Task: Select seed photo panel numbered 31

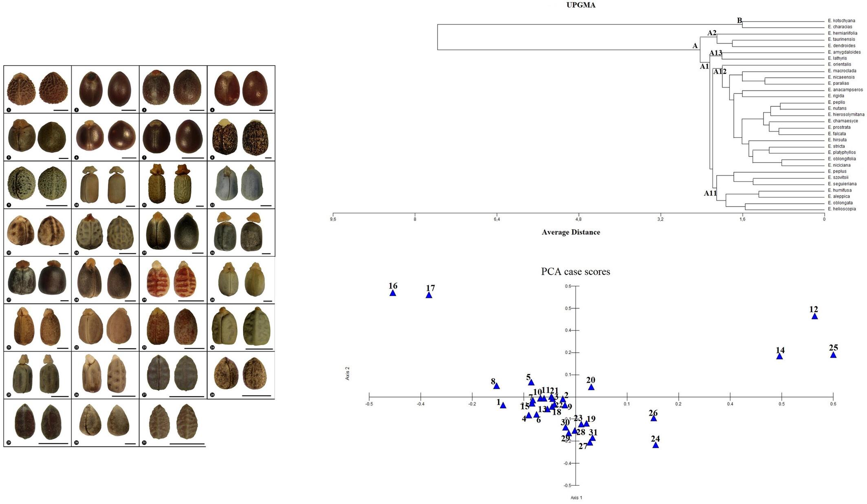Action: 173,423
